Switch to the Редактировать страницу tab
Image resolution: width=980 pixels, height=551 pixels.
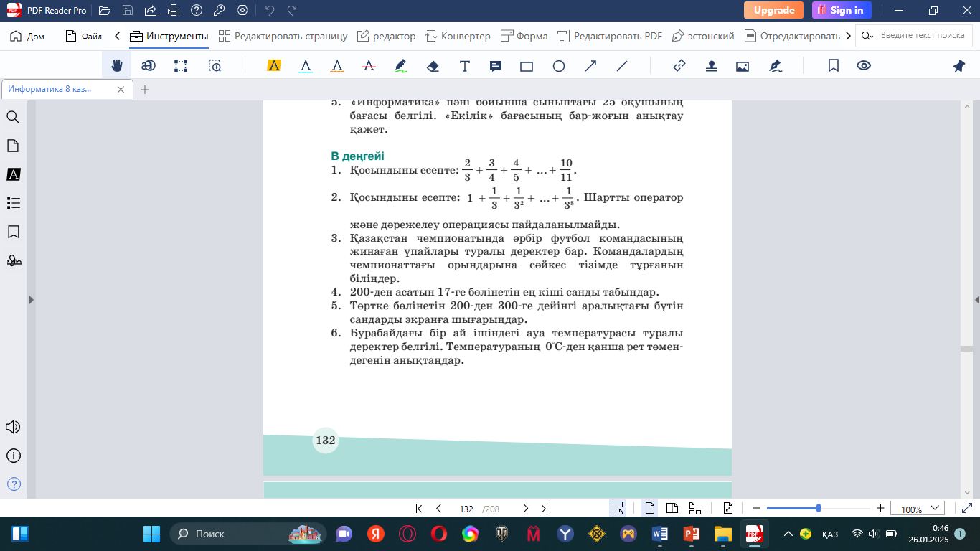[x=283, y=36]
